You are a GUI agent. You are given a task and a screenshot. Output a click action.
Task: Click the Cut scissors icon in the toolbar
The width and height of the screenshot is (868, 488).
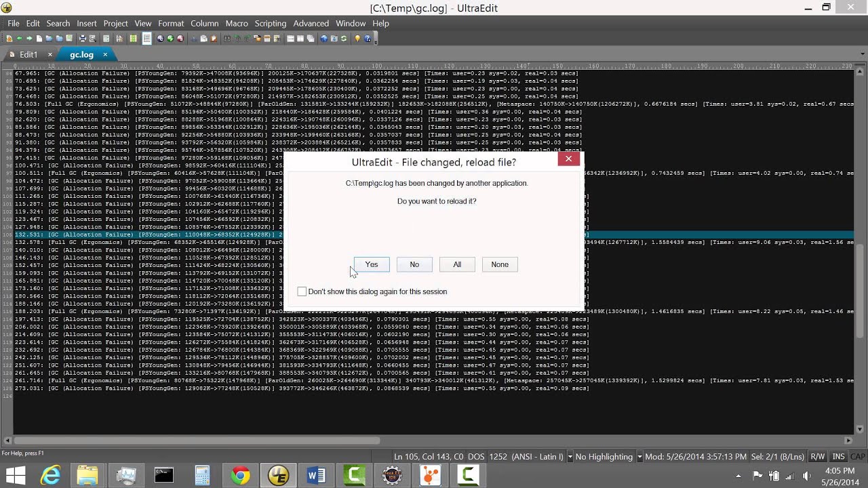pos(193,39)
